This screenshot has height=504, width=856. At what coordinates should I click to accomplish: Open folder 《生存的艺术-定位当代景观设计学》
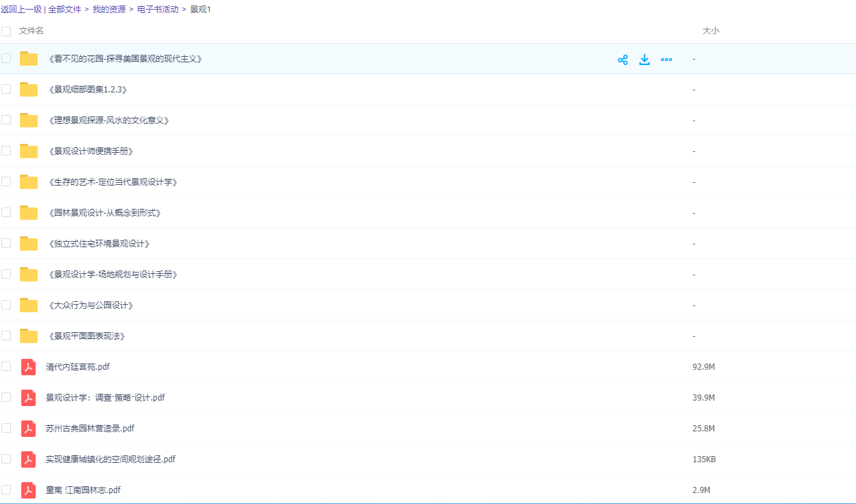click(x=113, y=182)
